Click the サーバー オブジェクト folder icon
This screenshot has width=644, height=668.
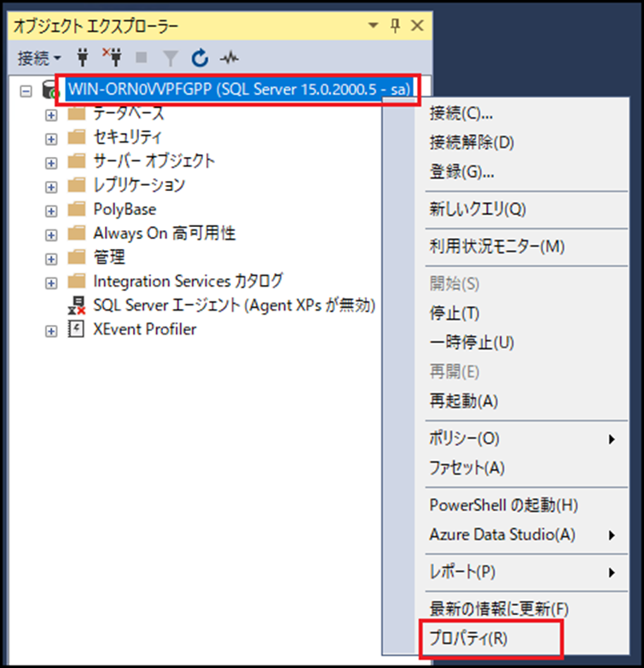tap(77, 161)
